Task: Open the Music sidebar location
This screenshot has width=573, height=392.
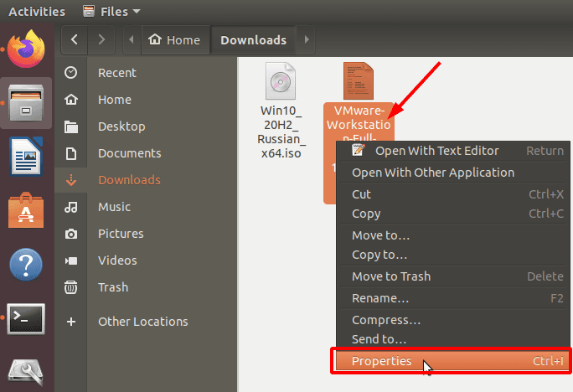Action: 114,207
